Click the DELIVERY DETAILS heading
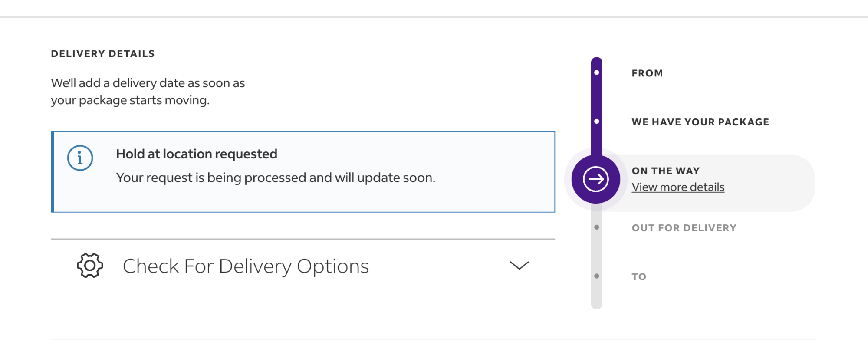Viewport: 868px width, 355px height. [103, 54]
